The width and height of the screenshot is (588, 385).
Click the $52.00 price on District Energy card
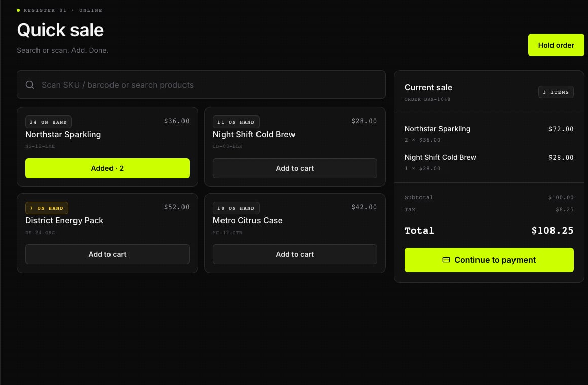pyautogui.click(x=176, y=207)
